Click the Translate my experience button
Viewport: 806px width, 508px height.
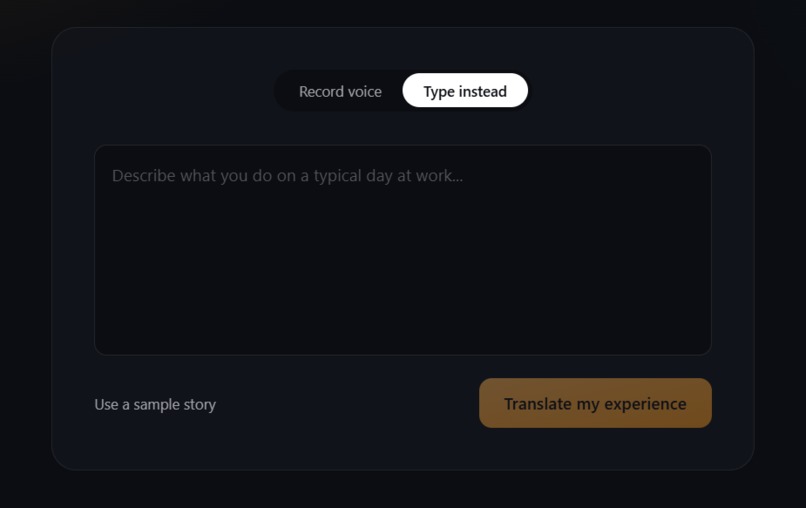(x=595, y=403)
